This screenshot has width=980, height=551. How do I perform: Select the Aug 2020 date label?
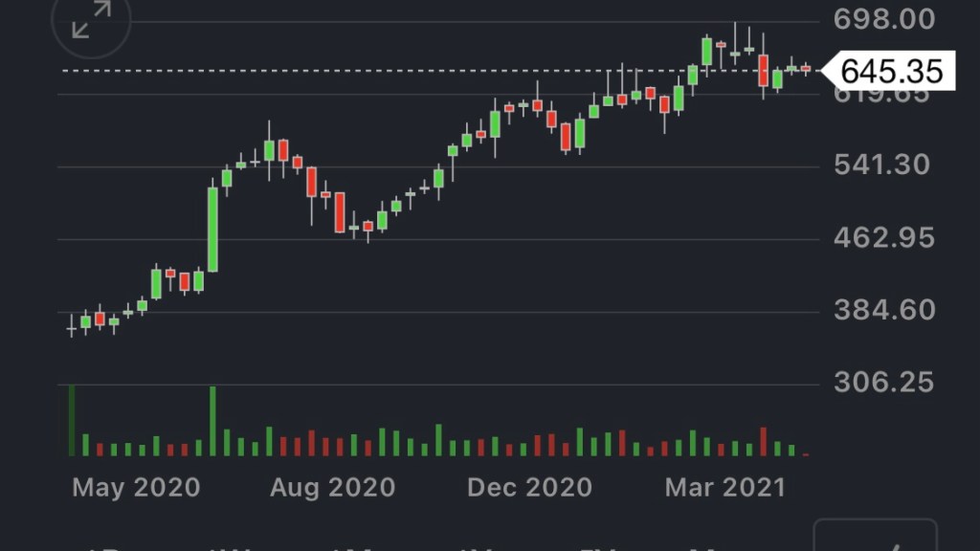[332, 488]
